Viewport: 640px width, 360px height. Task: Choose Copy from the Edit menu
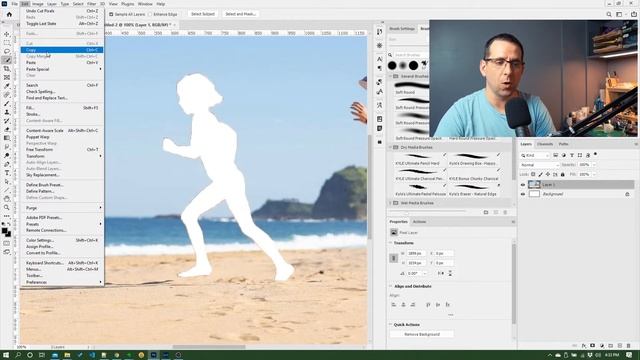pos(62,50)
